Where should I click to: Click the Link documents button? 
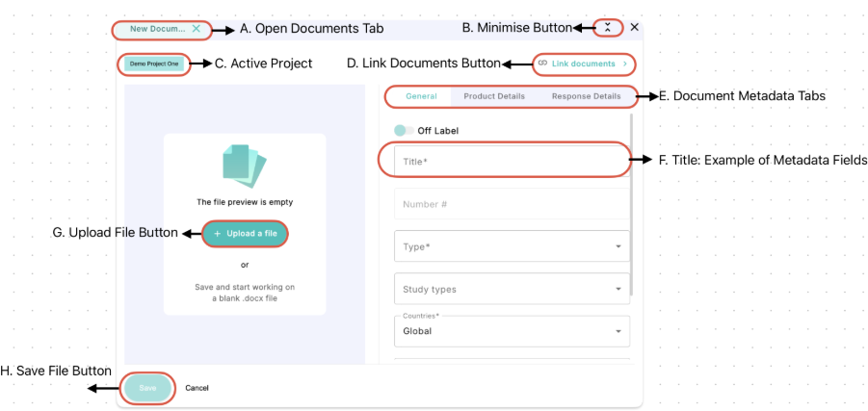[584, 64]
